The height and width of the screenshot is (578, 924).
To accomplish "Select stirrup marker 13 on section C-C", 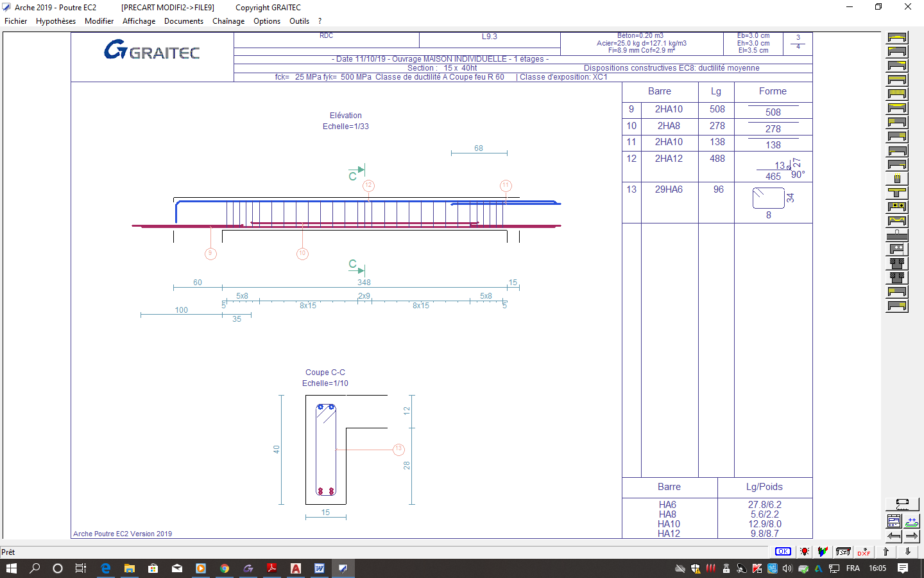I will point(398,449).
